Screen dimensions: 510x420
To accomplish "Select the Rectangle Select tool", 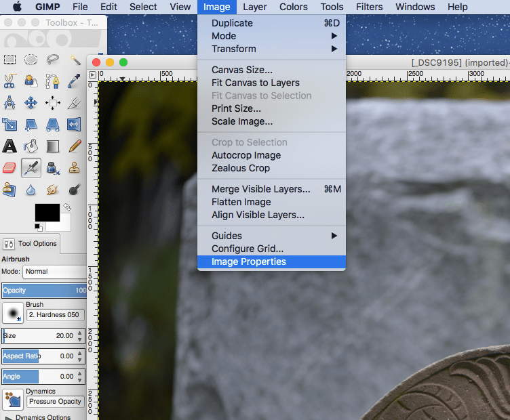I will [x=9, y=60].
